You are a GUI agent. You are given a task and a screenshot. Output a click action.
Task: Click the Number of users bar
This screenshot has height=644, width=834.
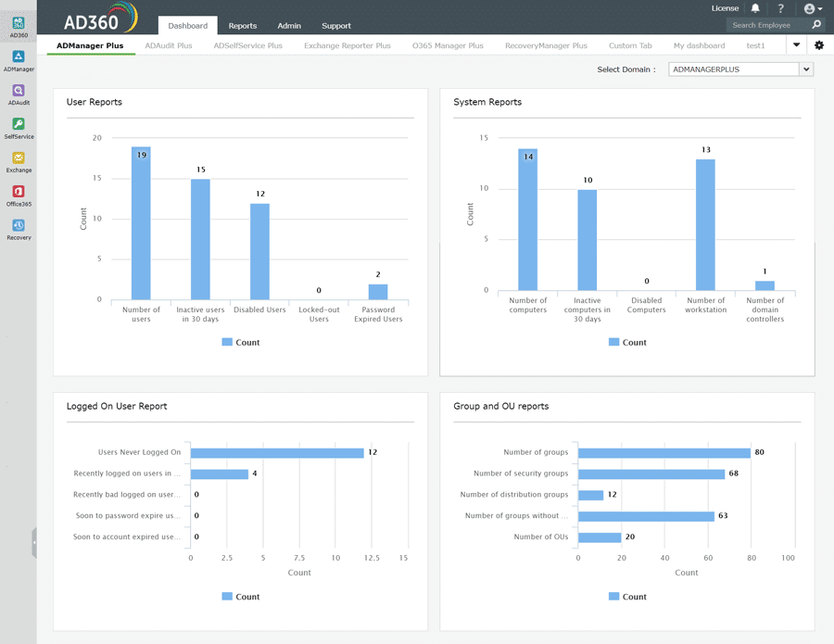[x=141, y=222]
